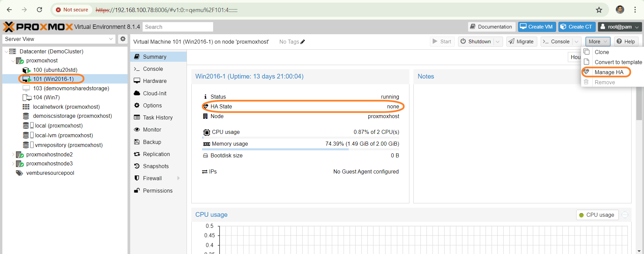
Task: Click the proxmoxhost node icon
Action: 20,61
